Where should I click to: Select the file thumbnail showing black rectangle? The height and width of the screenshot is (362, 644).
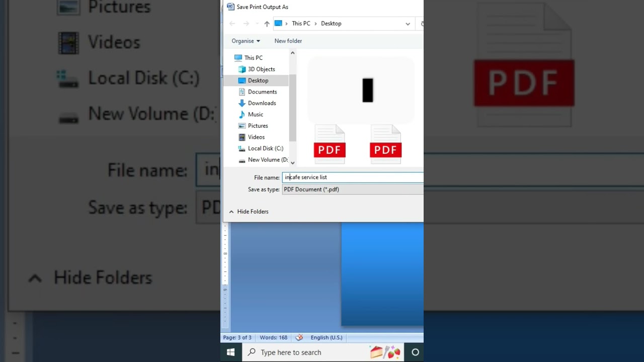361,90
